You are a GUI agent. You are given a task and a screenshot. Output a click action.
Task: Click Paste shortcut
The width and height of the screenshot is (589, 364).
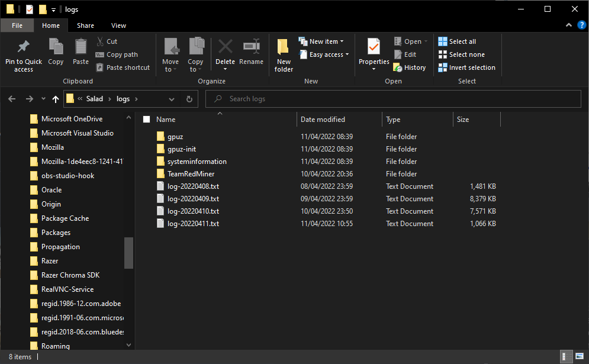point(123,67)
